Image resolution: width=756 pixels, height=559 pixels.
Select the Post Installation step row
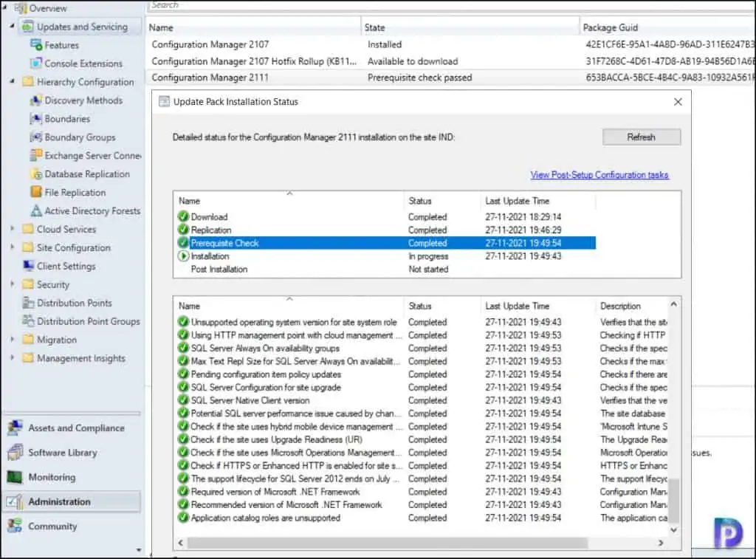[386, 269]
